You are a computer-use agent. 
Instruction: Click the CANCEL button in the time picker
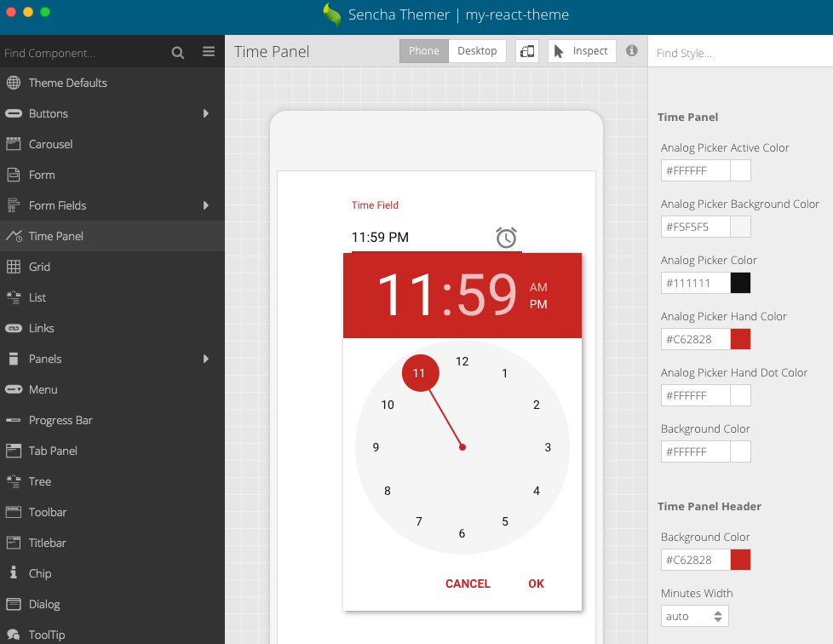(468, 584)
